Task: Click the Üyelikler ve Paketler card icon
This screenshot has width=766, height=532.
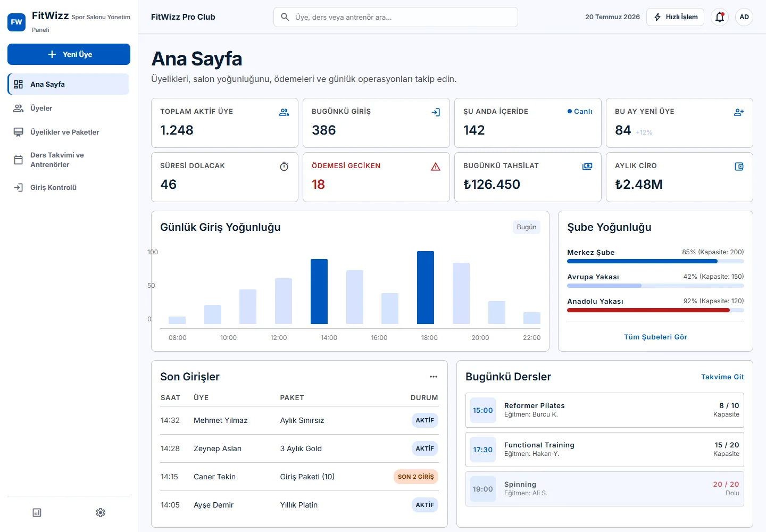Action: pyautogui.click(x=19, y=132)
